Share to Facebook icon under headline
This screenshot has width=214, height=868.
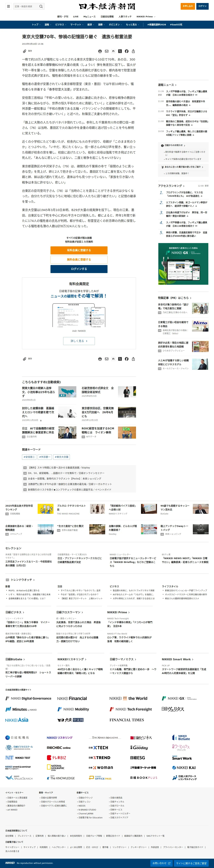(127, 51)
